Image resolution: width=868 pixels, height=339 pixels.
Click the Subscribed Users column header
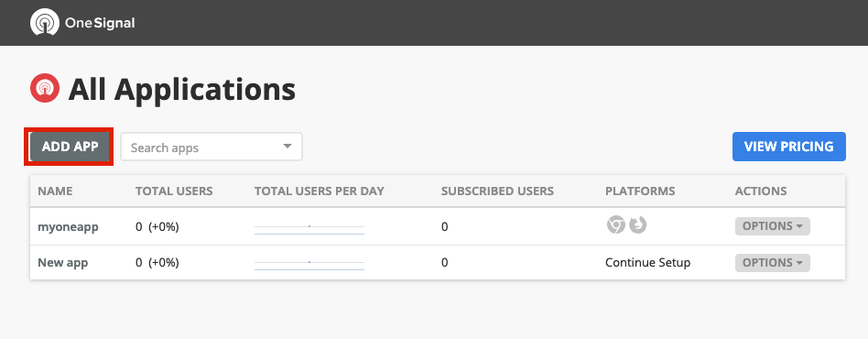(497, 191)
